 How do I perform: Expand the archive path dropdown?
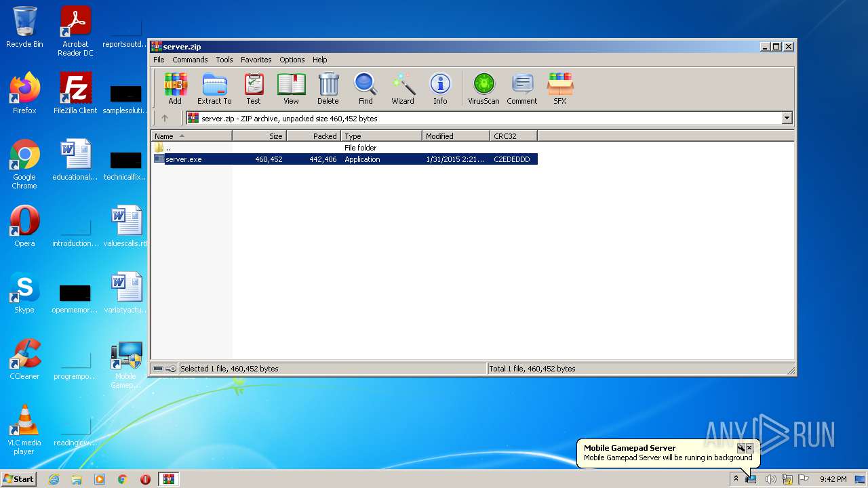[x=787, y=118]
